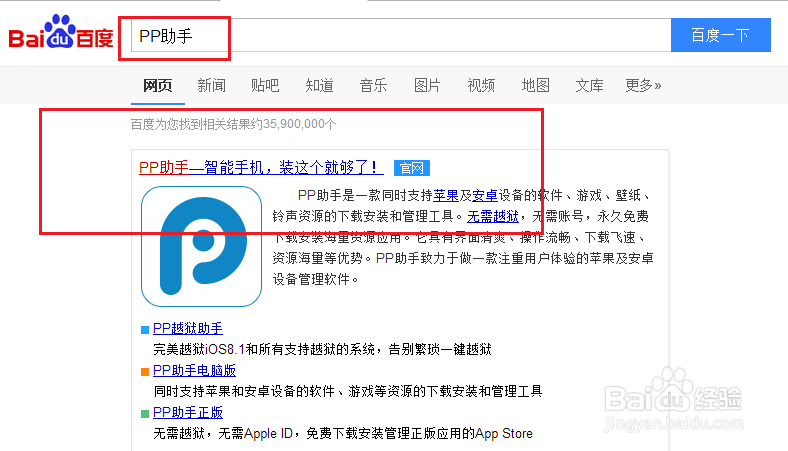Click the search box containing PP助手

coord(401,35)
